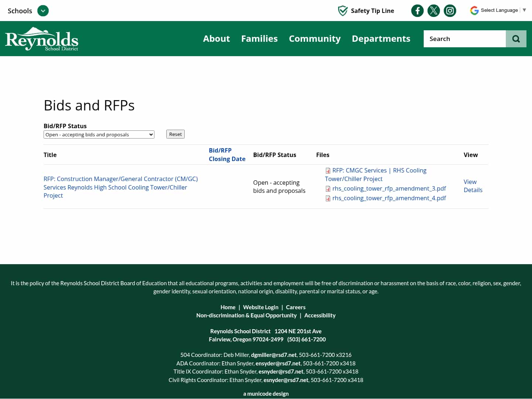Click inside the Search input field

click(x=464, y=38)
